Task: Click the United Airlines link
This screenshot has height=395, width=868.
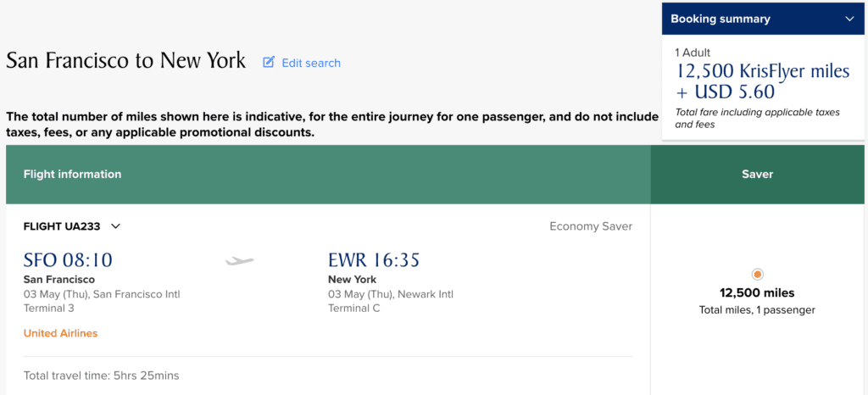Action: tap(60, 333)
